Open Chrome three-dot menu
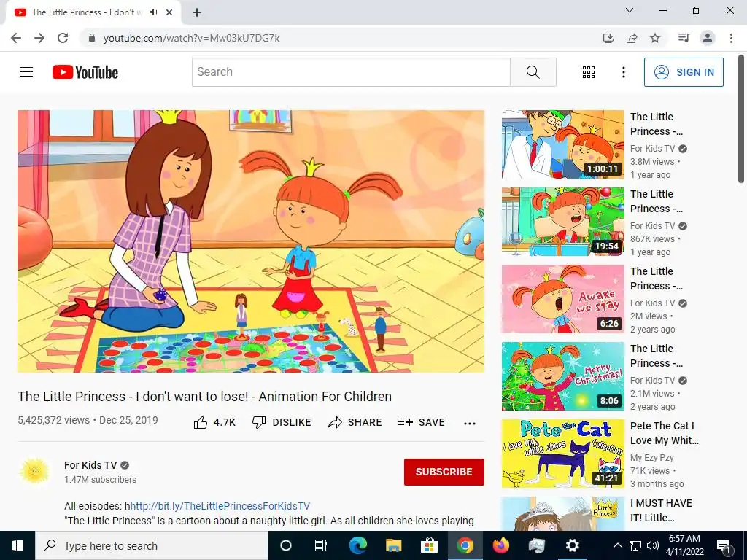Image resolution: width=747 pixels, height=560 pixels. pos(731,38)
